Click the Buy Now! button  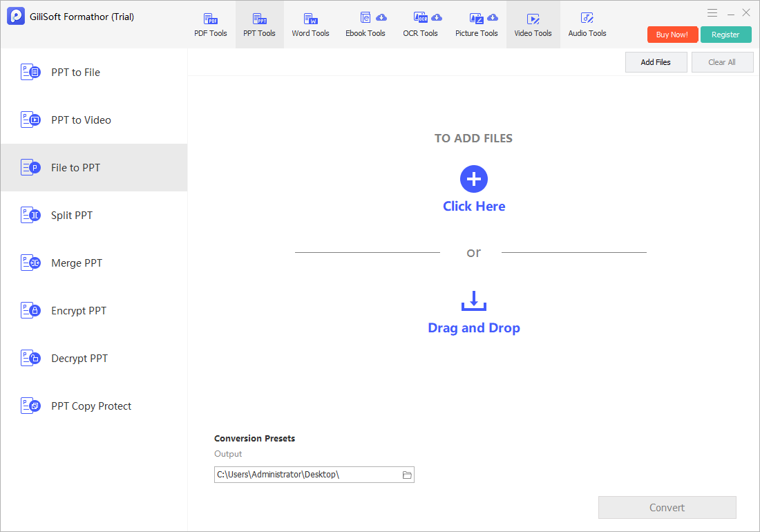tap(672, 35)
